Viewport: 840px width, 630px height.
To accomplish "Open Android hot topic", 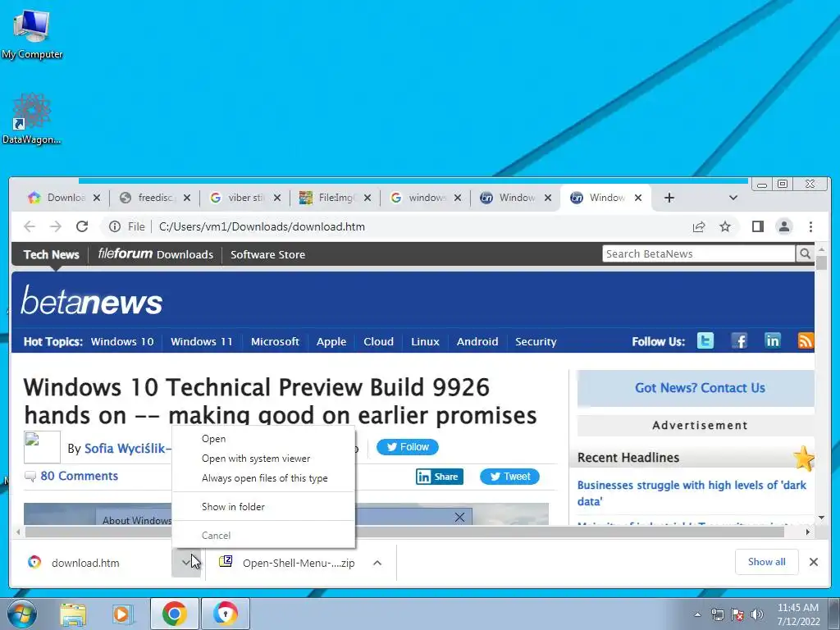I will click(477, 341).
